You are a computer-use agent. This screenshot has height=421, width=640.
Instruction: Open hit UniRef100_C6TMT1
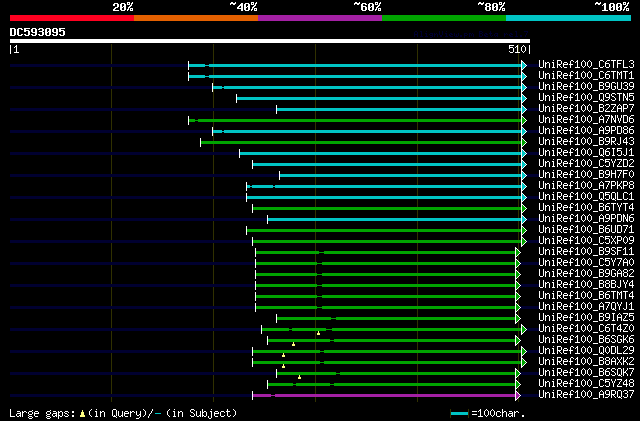coord(586,76)
